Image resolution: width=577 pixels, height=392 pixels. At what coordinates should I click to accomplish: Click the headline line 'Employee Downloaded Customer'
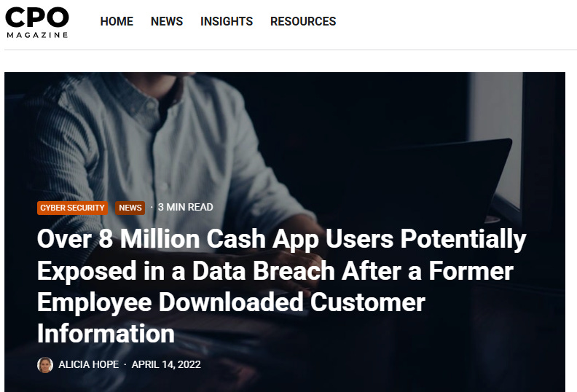pos(231,302)
